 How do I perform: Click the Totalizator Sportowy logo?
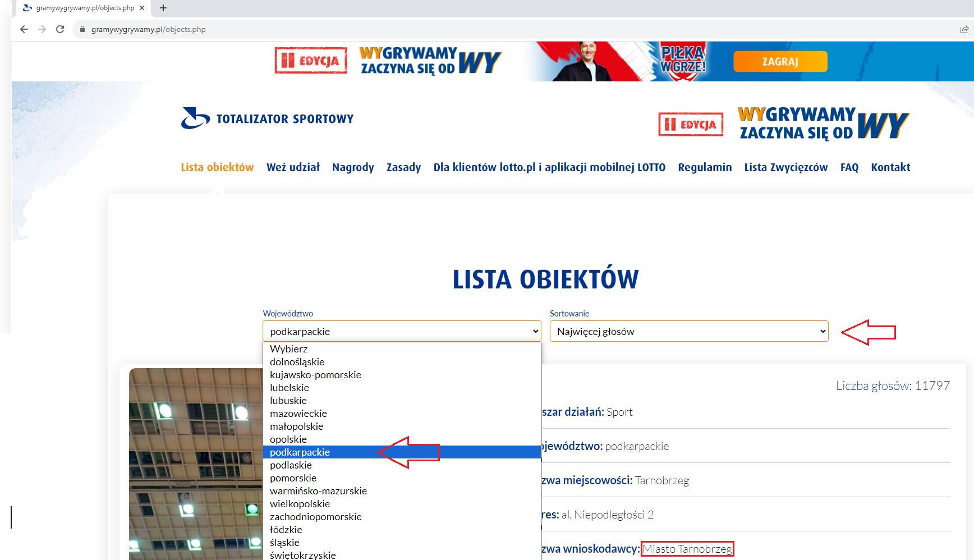click(268, 118)
